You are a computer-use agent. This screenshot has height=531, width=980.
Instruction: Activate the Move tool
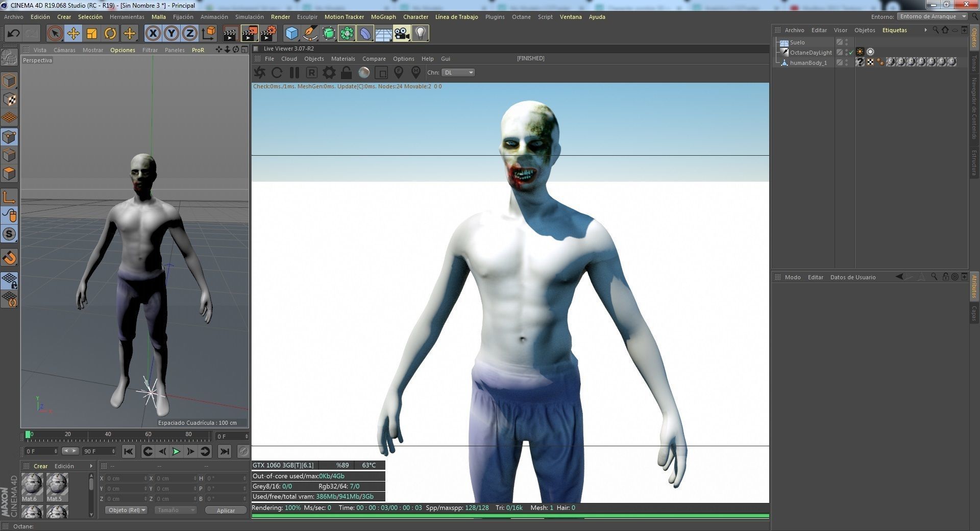coord(73,34)
